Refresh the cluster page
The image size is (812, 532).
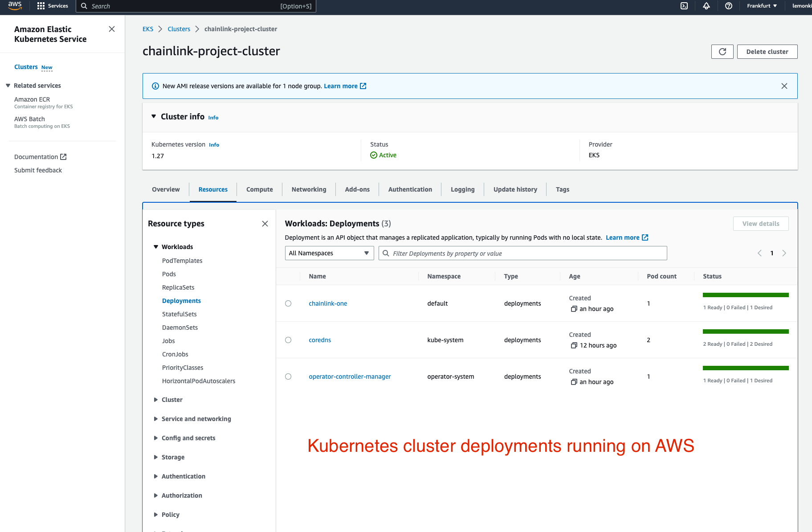(x=722, y=52)
